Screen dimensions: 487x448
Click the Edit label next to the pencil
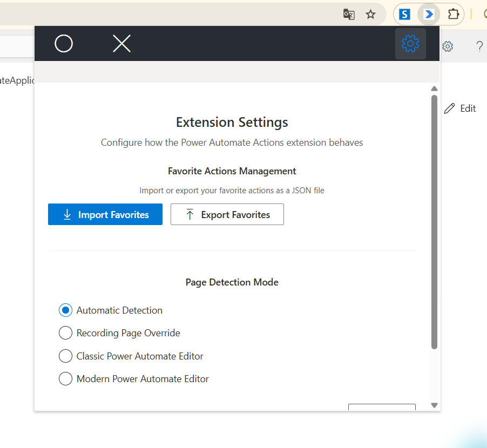point(468,108)
